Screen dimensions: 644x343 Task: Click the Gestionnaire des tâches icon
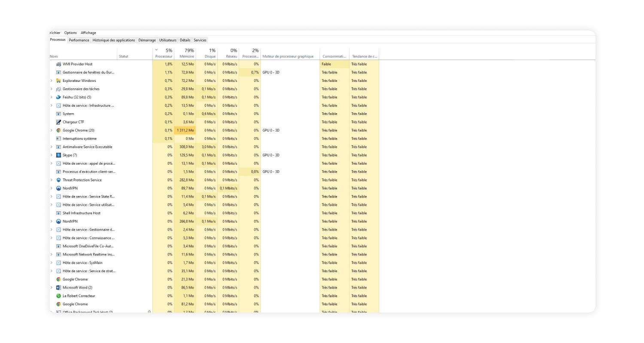coord(58,89)
